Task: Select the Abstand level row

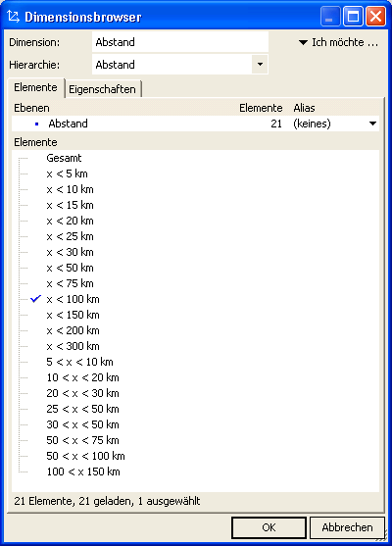Action: coord(195,124)
